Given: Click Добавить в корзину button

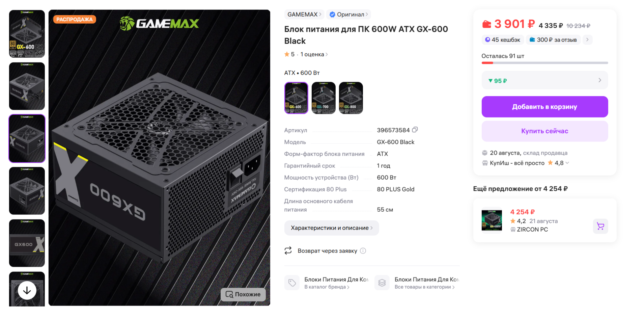Looking at the screenshot, I should pos(544,107).
